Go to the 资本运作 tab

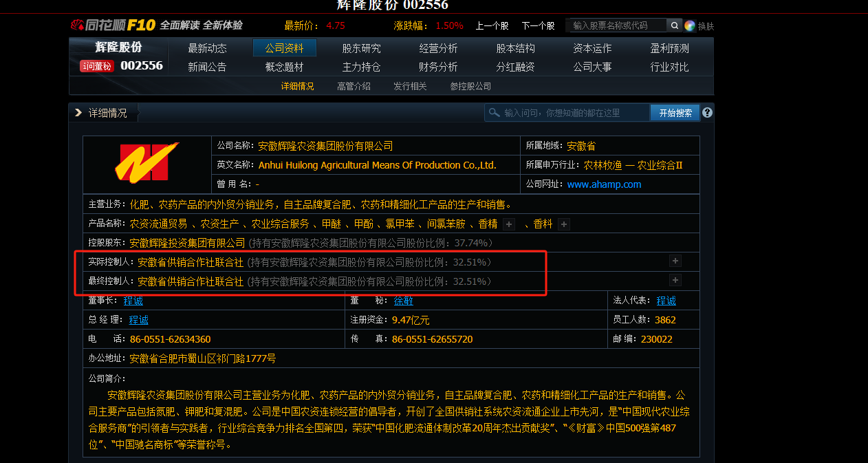click(x=592, y=48)
